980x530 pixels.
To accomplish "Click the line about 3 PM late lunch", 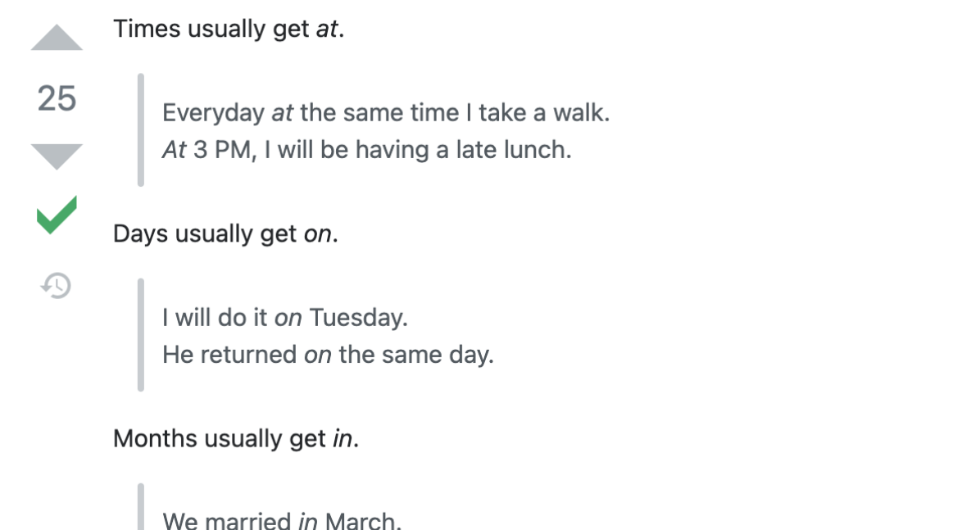I will click(x=366, y=152).
